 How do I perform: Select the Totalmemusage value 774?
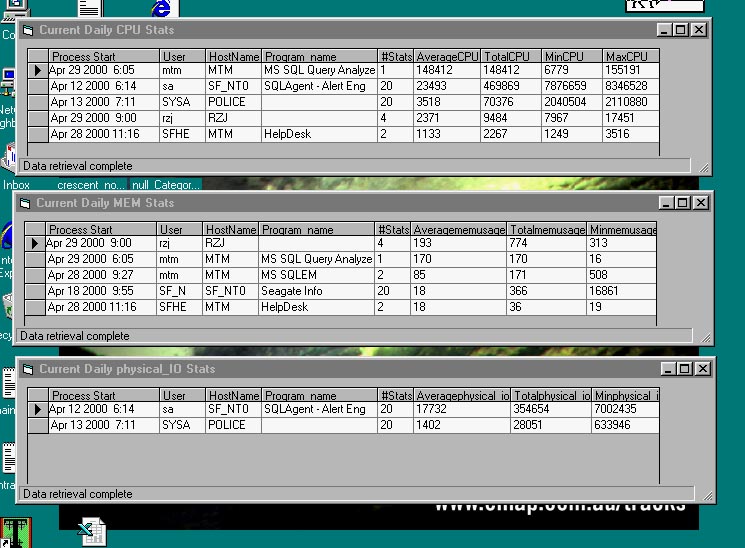pos(546,243)
